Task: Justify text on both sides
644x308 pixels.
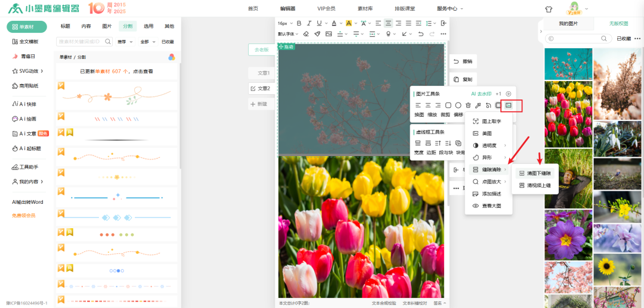Action: (x=408, y=23)
